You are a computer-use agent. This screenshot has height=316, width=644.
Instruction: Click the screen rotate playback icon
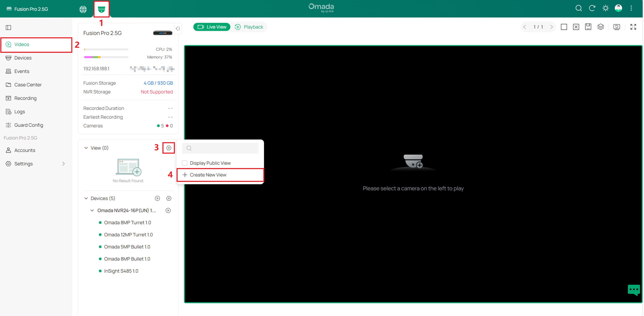point(617,27)
